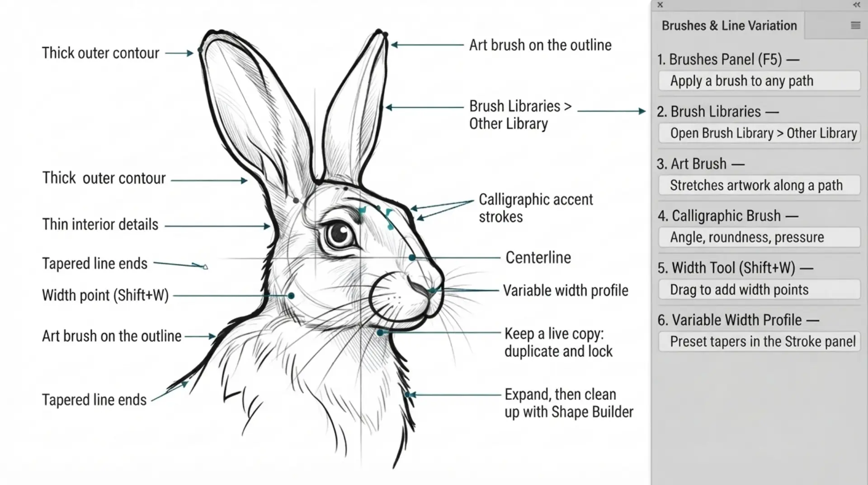Image resolution: width=868 pixels, height=485 pixels.
Task: Click the 'Variable width profile' label
Action: click(566, 290)
